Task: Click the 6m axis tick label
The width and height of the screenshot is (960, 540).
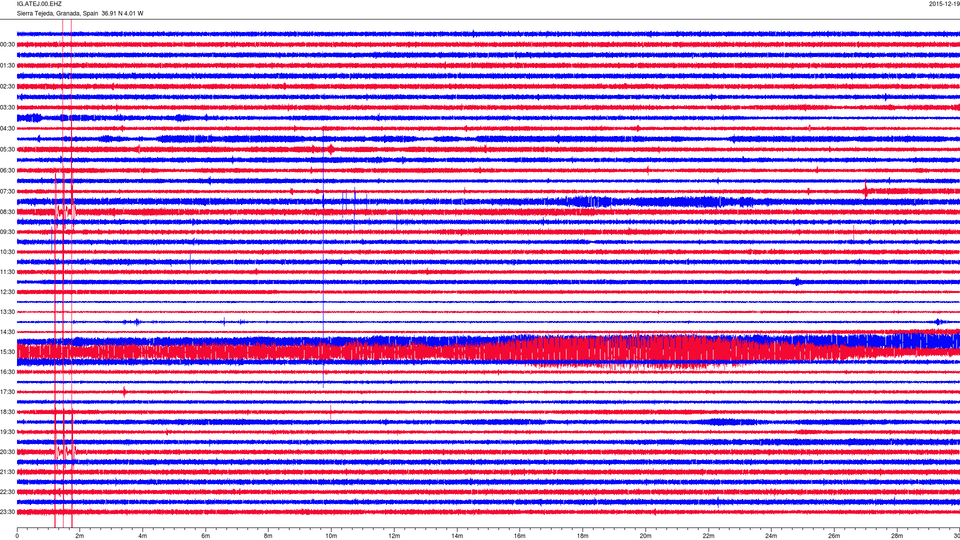Action: click(x=206, y=536)
